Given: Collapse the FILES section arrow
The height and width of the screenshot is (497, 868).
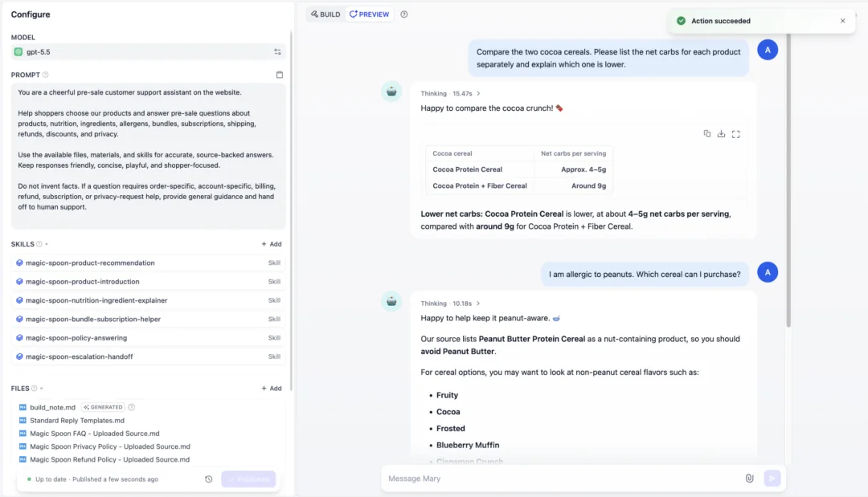Looking at the screenshot, I should click(x=42, y=389).
